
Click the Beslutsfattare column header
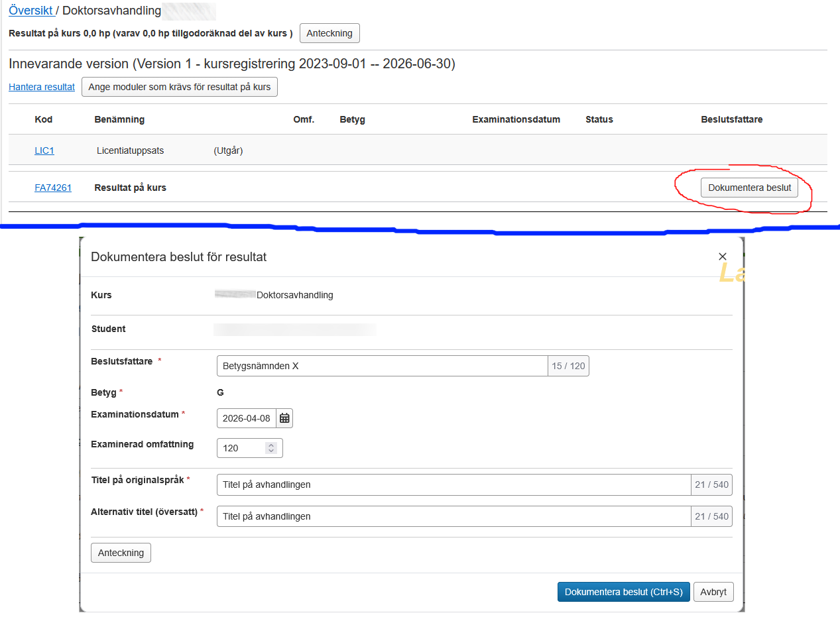coord(731,119)
